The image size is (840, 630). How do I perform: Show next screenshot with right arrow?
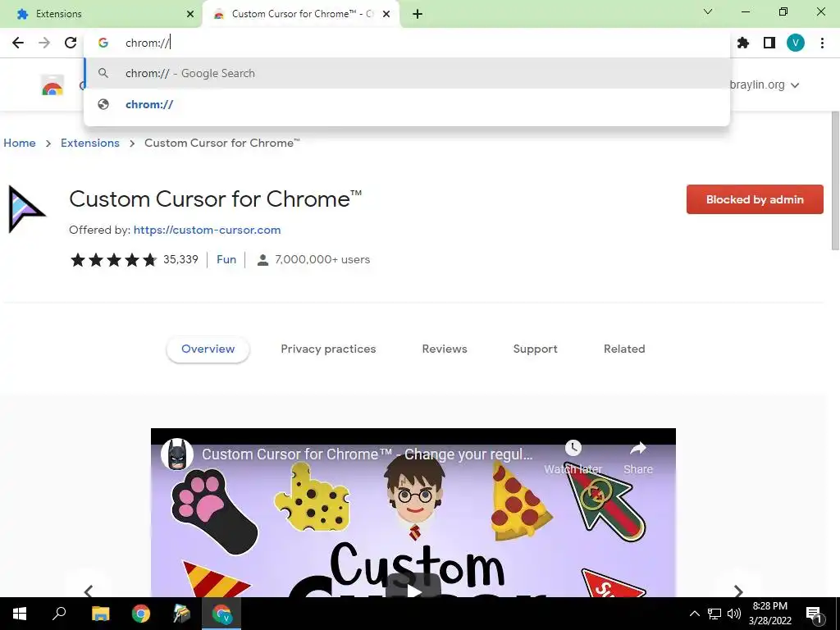point(738,591)
